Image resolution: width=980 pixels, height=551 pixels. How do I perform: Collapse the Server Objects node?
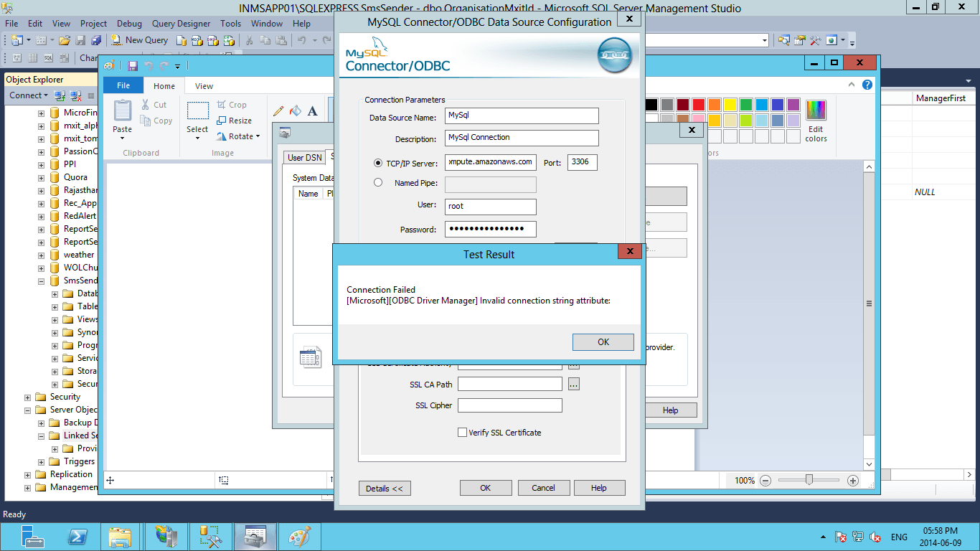point(28,410)
